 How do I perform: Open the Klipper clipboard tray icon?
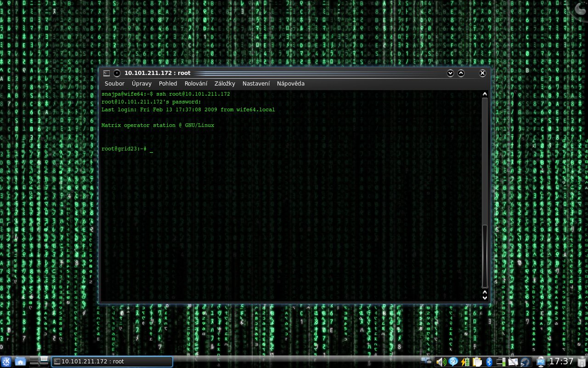coord(477,362)
